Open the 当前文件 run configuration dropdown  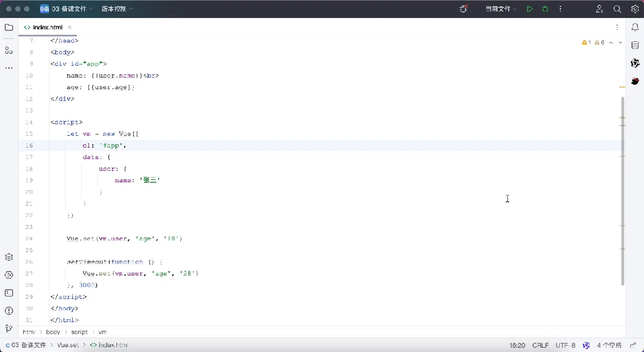[x=501, y=8]
